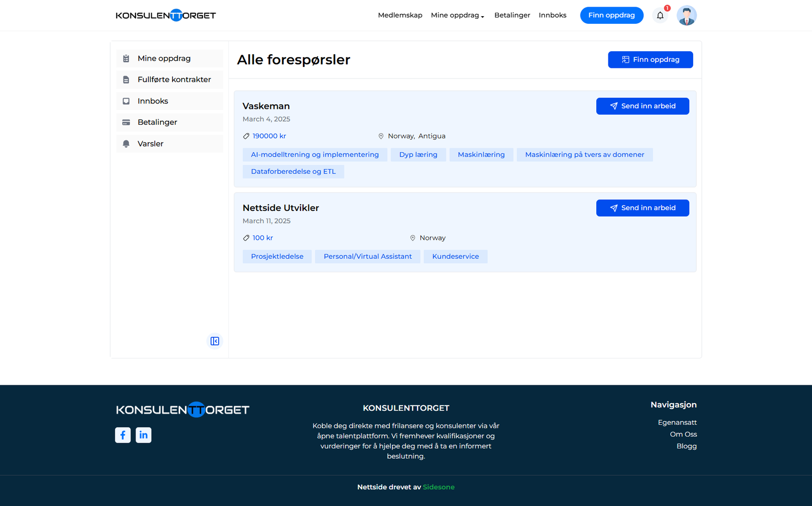Screen dimensions: 812x506
Task: Click the Konsulenttorget logo in header
Action: tap(165, 15)
